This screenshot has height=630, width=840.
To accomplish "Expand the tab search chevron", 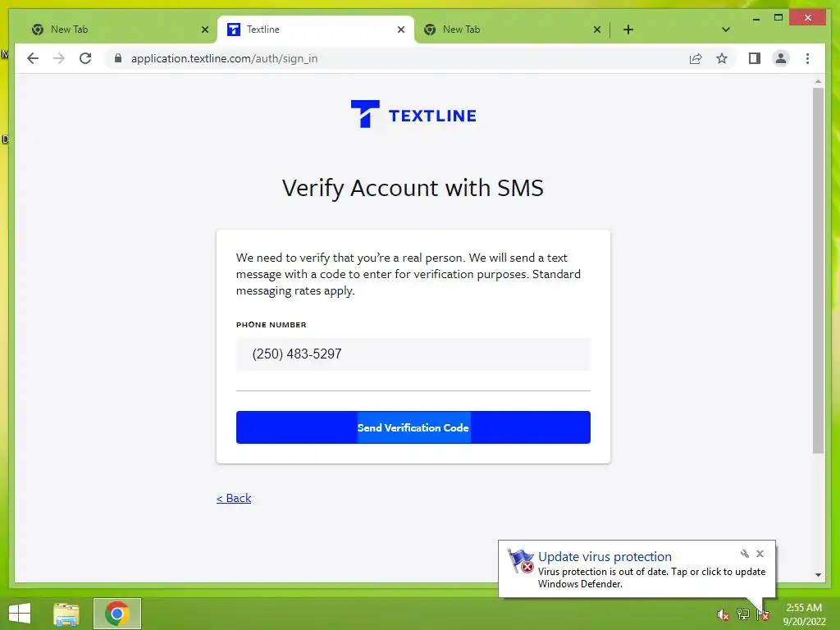I will [x=725, y=30].
